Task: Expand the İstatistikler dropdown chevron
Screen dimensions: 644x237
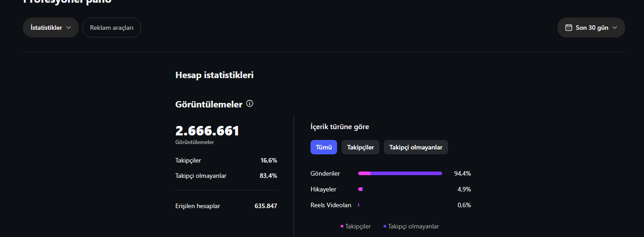Action: pyautogui.click(x=69, y=28)
